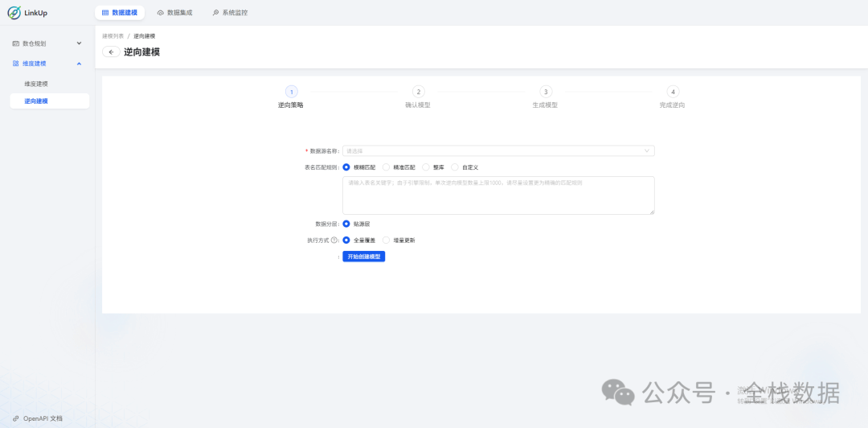Screen dimensions: 868x428
Task: Select the 自定义 matching rule
Action: [x=455, y=167]
